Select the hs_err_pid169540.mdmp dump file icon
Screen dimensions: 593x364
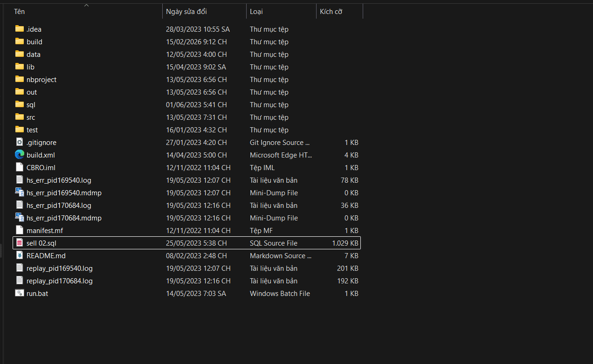(x=19, y=192)
